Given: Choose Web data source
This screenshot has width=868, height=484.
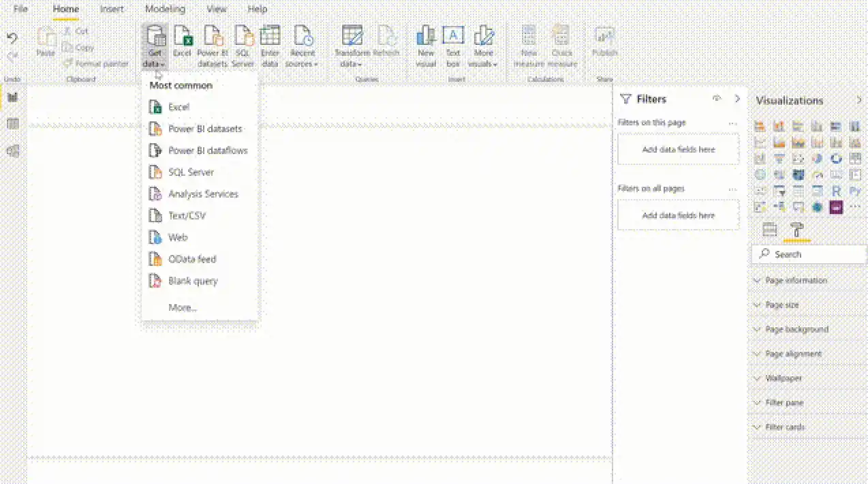Looking at the screenshot, I should [x=200, y=238].
